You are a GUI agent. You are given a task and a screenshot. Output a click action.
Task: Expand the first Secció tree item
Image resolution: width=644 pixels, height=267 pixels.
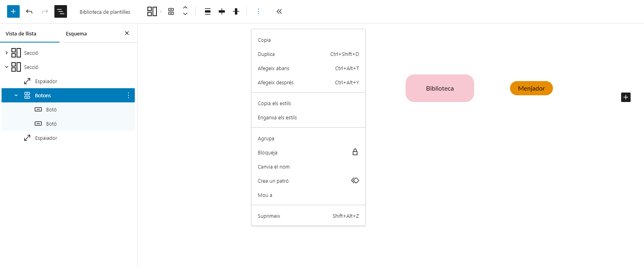[7, 53]
